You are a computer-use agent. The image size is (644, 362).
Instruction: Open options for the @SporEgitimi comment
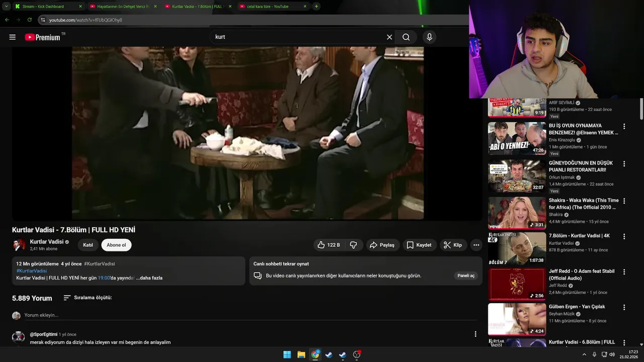(475, 334)
